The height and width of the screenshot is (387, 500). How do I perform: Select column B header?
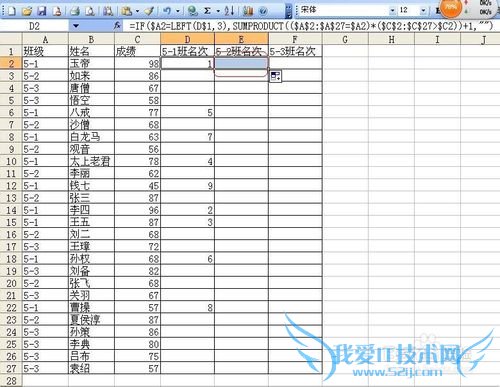91,40
